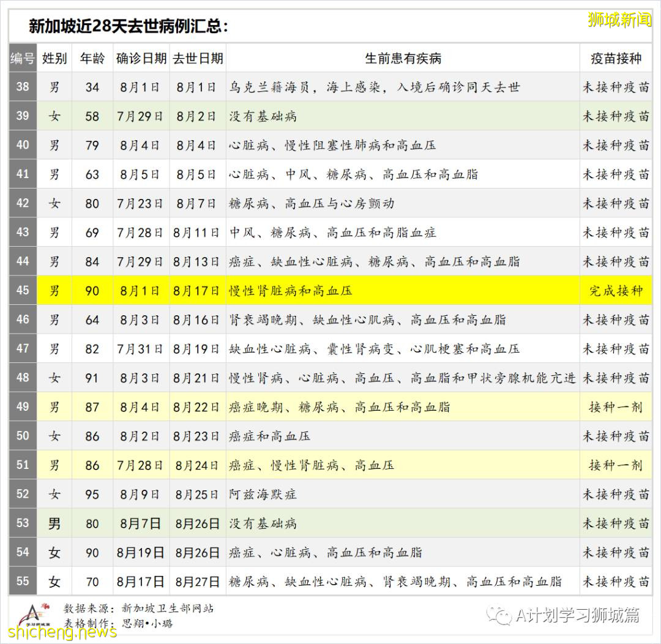The width and height of the screenshot is (661, 644).
Task: Select the 编号 column header
Action: click(22, 59)
